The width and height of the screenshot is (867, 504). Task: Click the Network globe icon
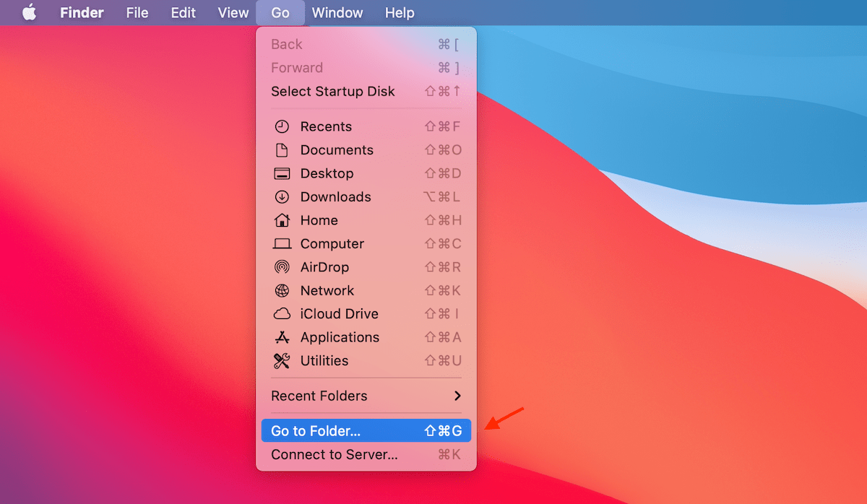pyautogui.click(x=282, y=291)
